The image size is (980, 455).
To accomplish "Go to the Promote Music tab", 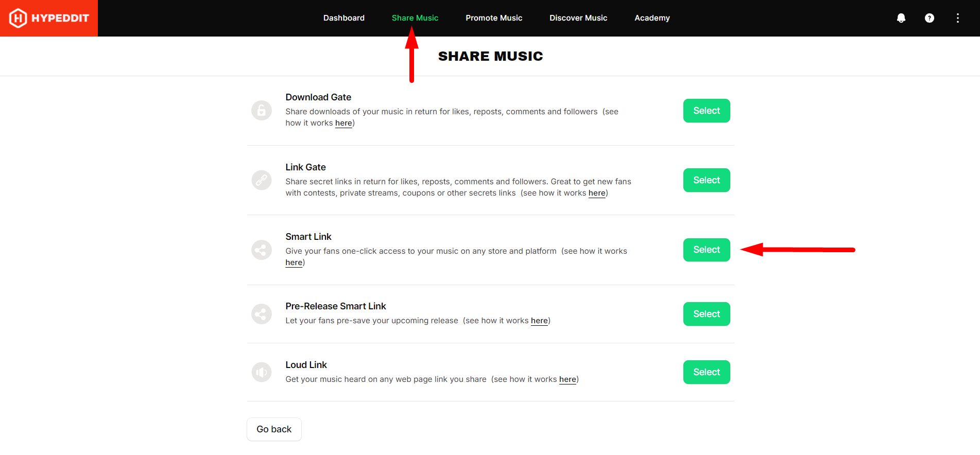I will (494, 18).
